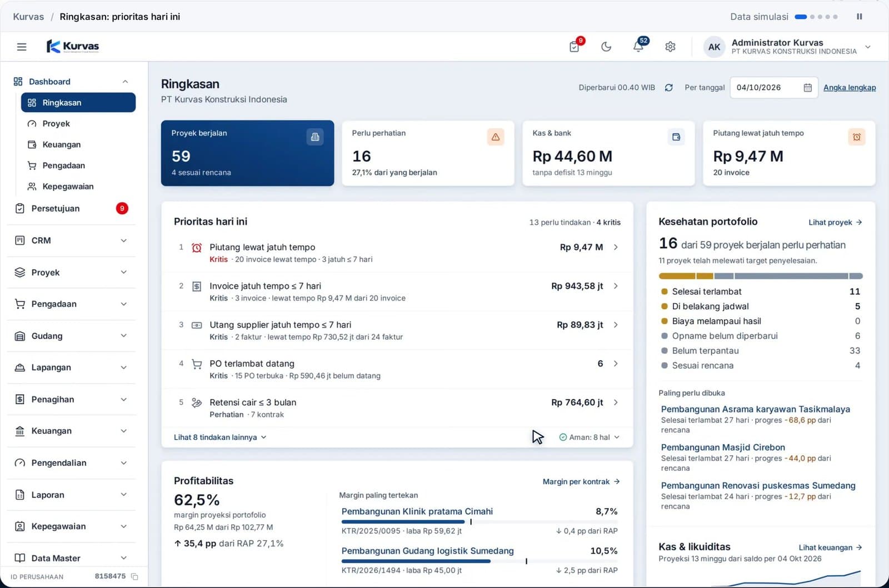Open Margin per kontrak link
This screenshot has height=588, width=889.
581,481
